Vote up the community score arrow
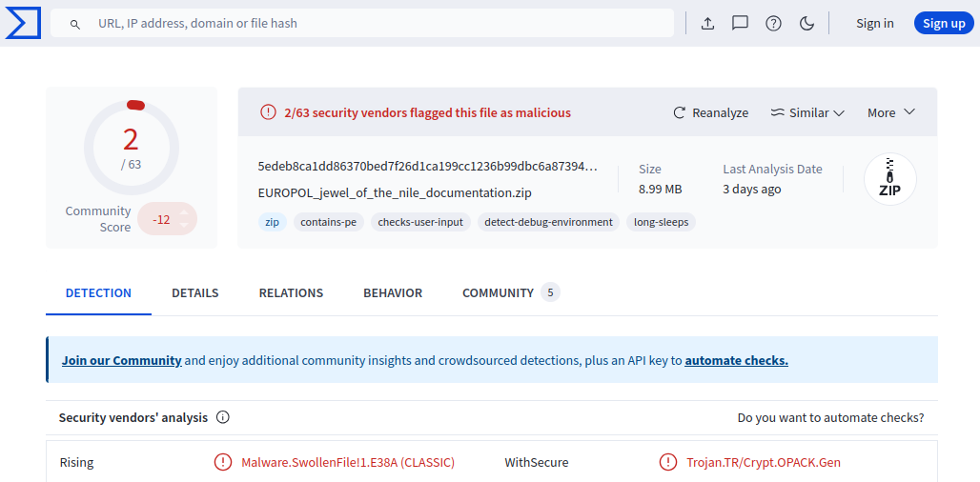Image resolution: width=980 pixels, height=482 pixels. [x=184, y=213]
